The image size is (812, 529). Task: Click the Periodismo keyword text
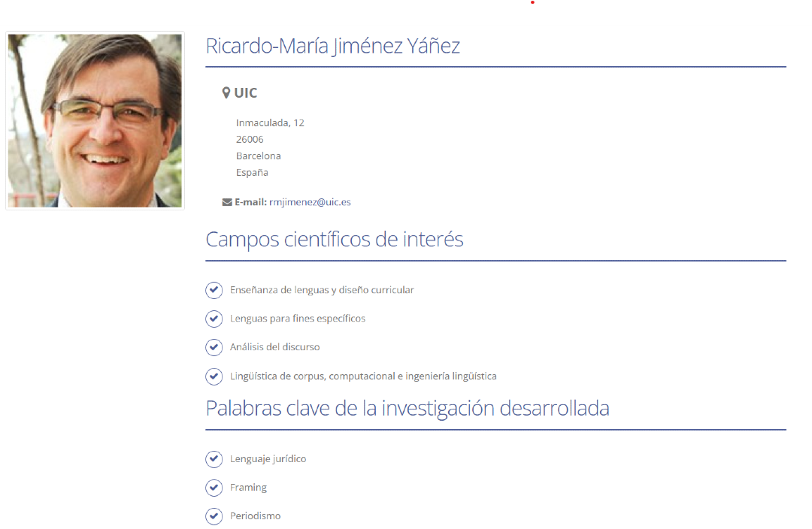[255, 516]
